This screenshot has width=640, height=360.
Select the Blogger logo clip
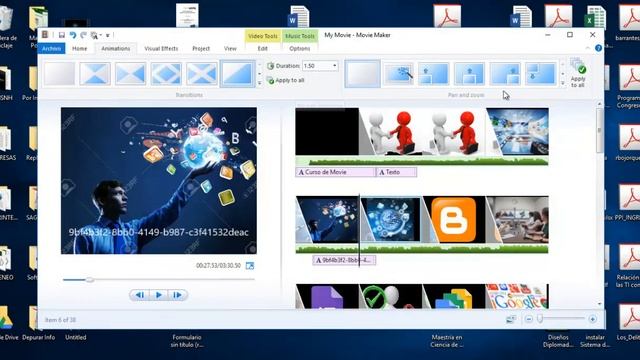point(454,220)
